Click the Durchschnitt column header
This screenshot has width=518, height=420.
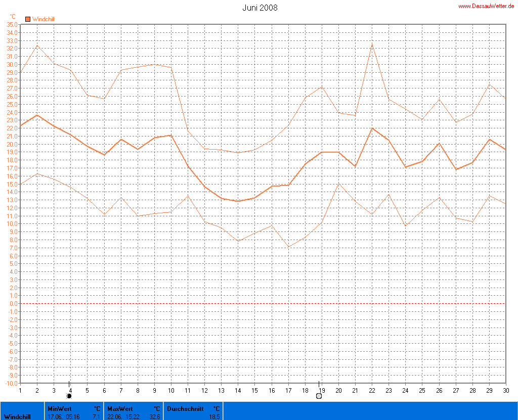(185, 408)
